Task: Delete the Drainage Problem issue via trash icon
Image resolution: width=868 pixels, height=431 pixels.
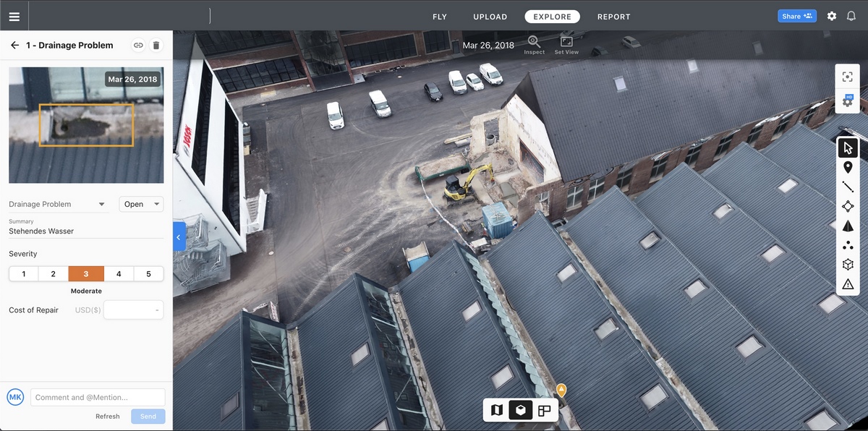Action: pyautogui.click(x=156, y=44)
